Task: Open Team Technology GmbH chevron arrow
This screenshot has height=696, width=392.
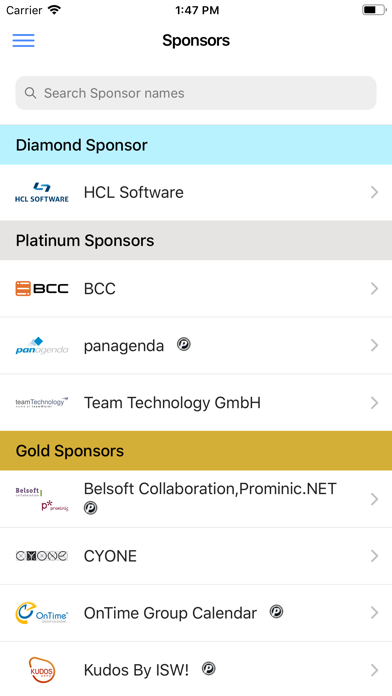Action: (x=374, y=403)
